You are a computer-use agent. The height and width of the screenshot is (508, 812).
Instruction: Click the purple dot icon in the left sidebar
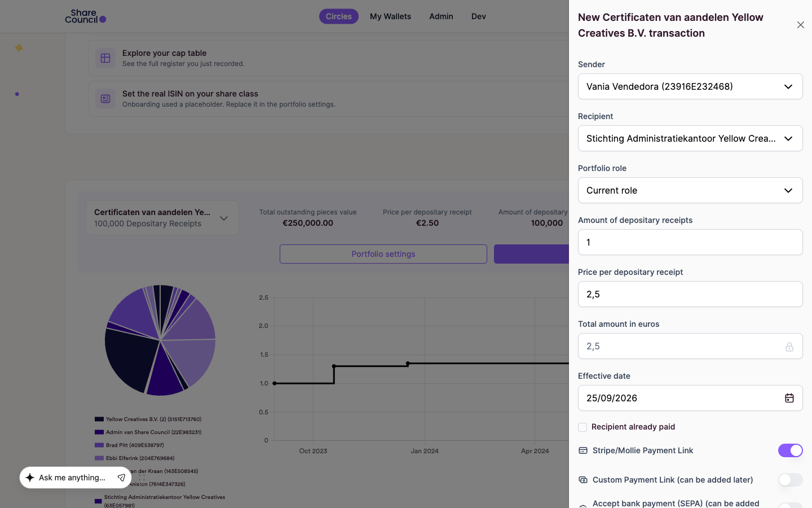pos(17,94)
